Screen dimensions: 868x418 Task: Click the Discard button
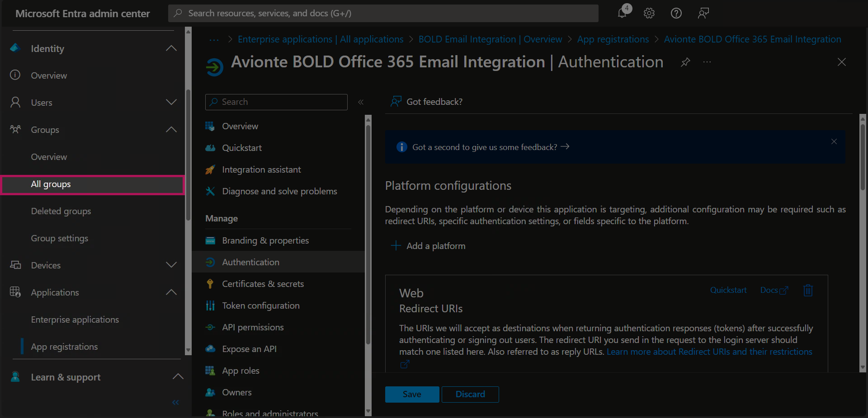(470, 394)
